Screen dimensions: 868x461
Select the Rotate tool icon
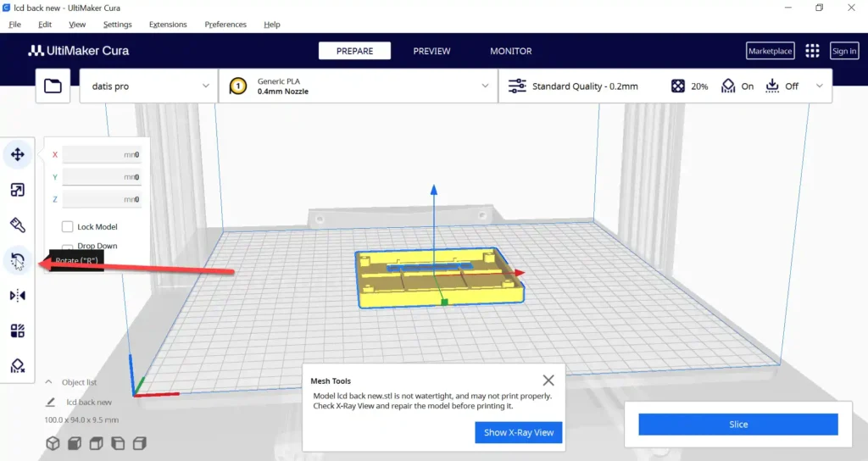pyautogui.click(x=18, y=260)
